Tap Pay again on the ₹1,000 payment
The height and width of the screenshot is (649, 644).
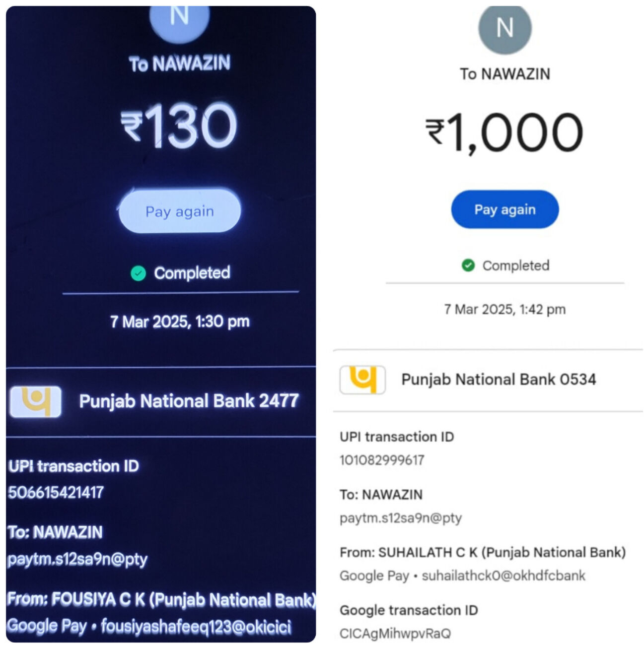[504, 209]
